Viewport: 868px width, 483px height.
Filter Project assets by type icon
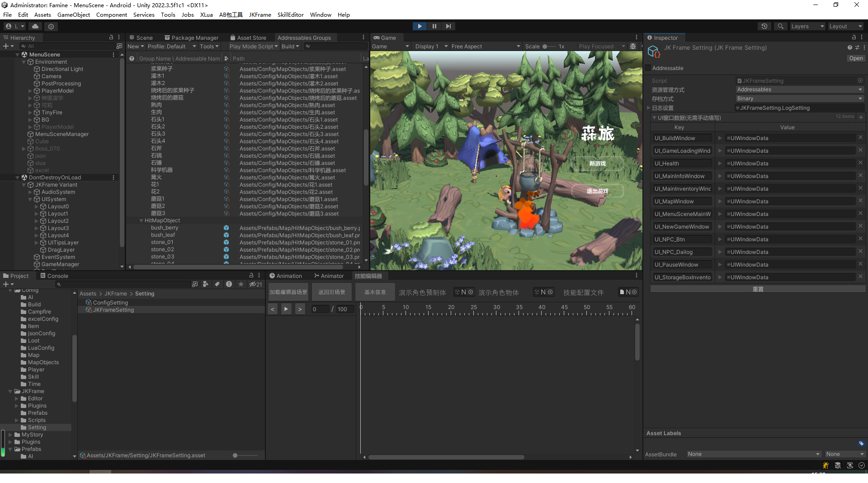pyautogui.click(x=206, y=284)
